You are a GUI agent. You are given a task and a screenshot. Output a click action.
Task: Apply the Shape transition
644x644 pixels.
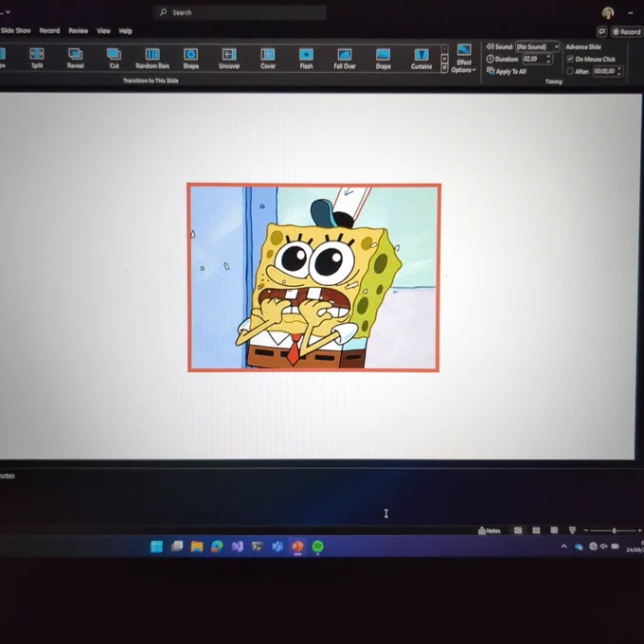[x=190, y=59]
